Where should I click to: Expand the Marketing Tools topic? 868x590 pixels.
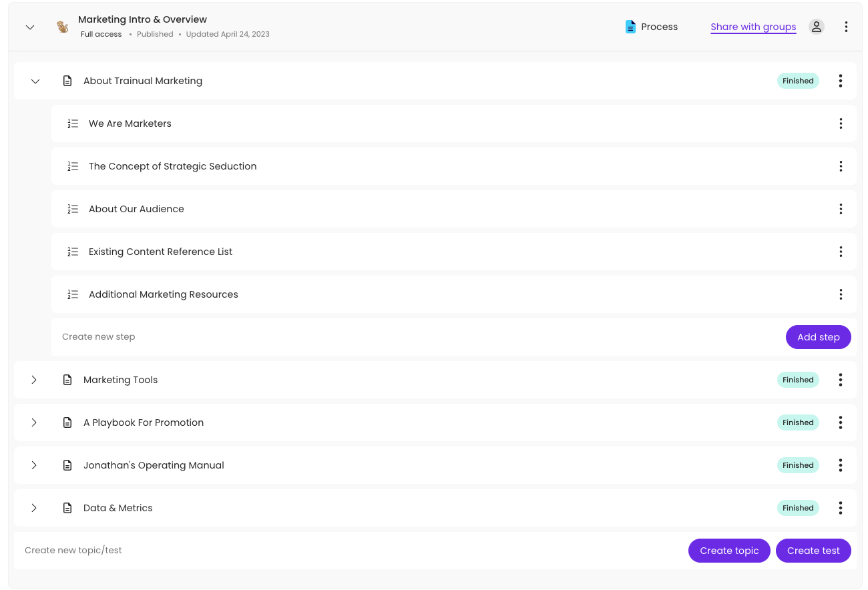tap(34, 380)
